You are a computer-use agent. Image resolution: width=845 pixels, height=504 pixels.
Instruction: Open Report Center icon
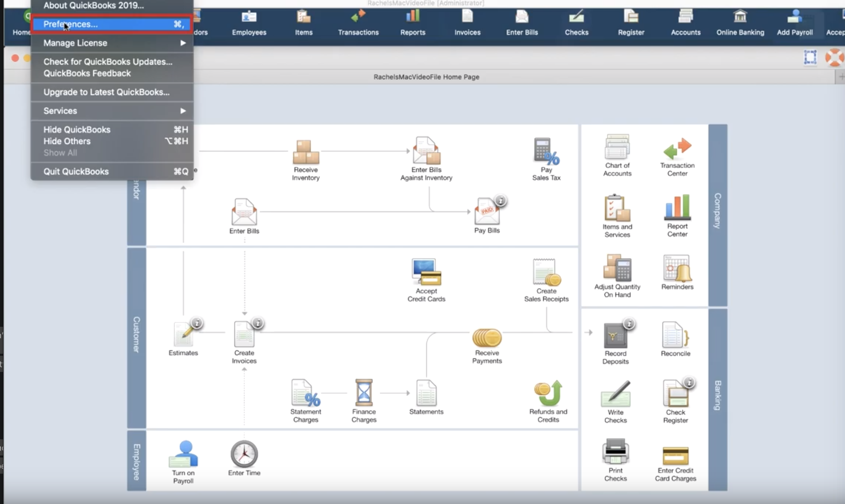(677, 216)
